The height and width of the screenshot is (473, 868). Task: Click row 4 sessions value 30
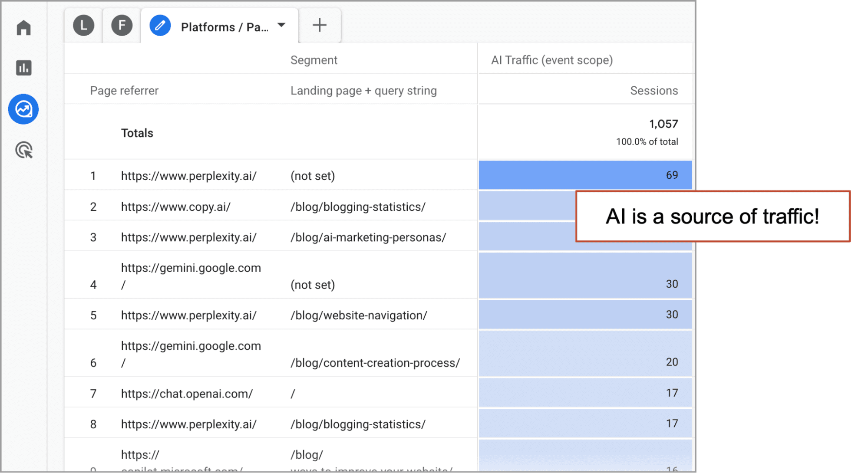671,284
